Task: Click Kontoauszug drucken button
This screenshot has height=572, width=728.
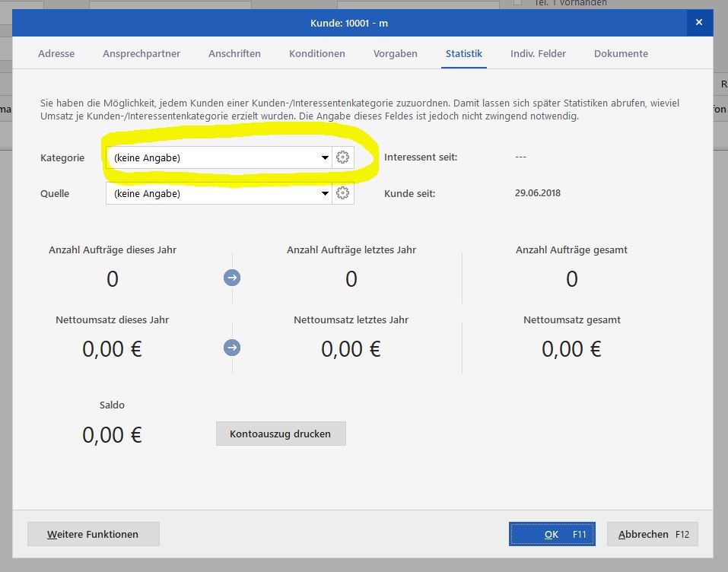Action: pos(281,434)
